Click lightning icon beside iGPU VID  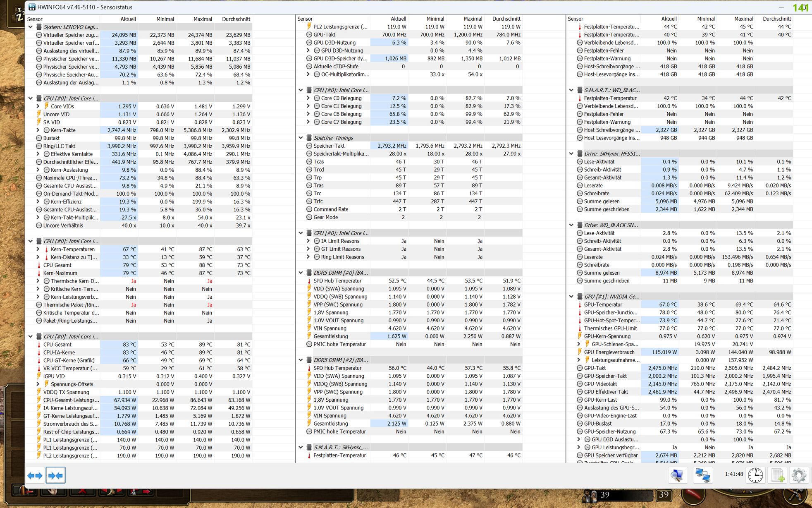click(x=39, y=376)
